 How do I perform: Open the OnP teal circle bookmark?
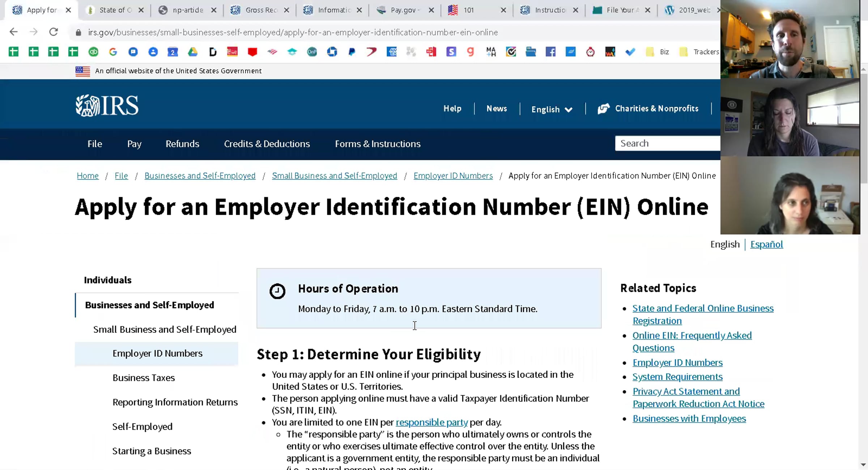[x=312, y=52]
